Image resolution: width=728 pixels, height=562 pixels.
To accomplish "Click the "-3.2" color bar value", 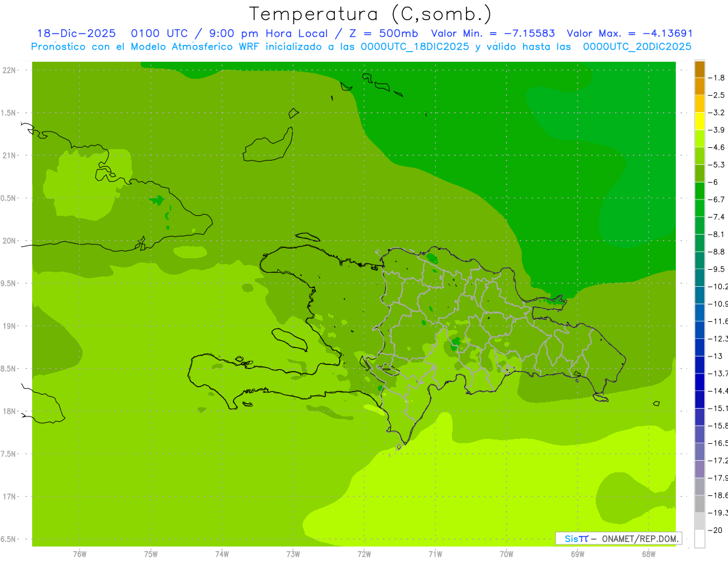I will 717,113.
